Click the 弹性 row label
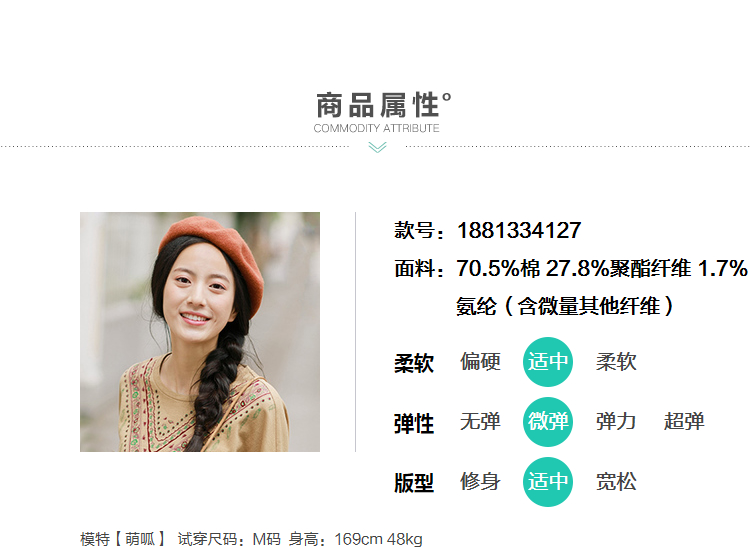 pyautogui.click(x=414, y=424)
